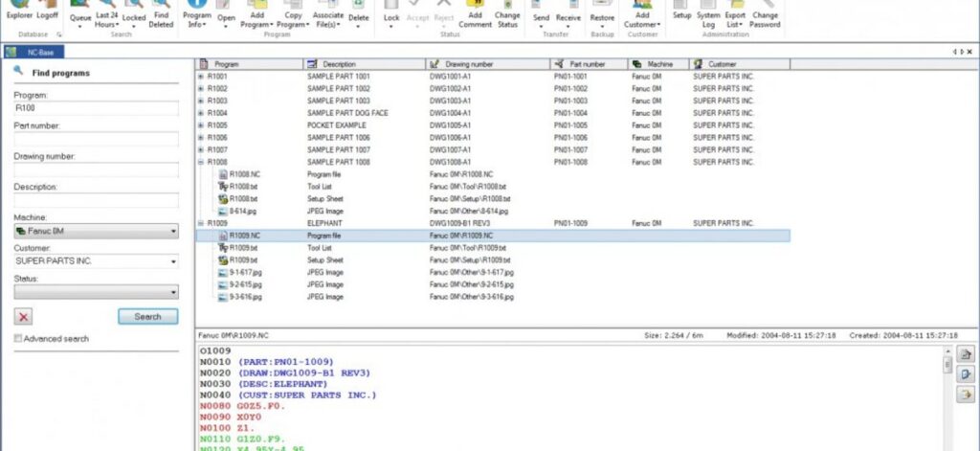Viewport: 980px width, 451px height.
Task: Select the POCKET EXAMPLE description cell
Action: point(337,125)
